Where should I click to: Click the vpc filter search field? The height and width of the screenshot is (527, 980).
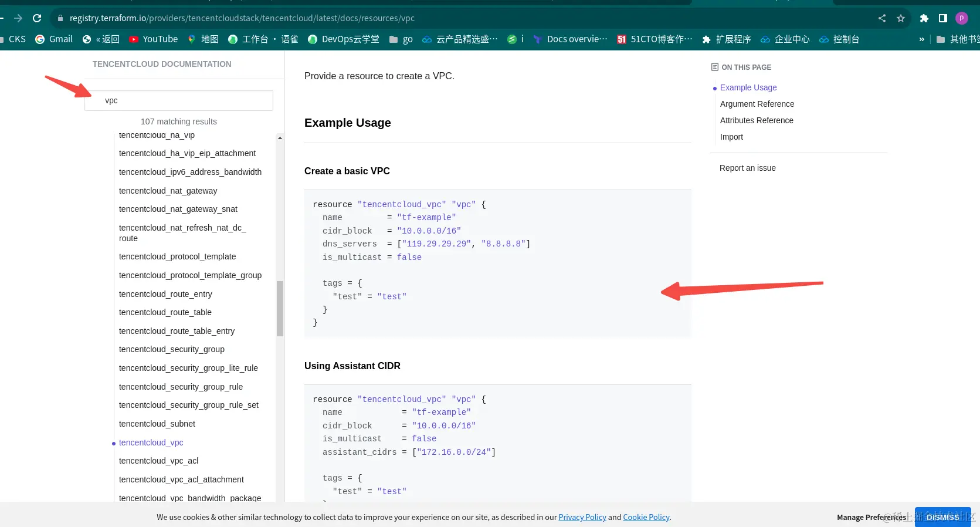179,100
